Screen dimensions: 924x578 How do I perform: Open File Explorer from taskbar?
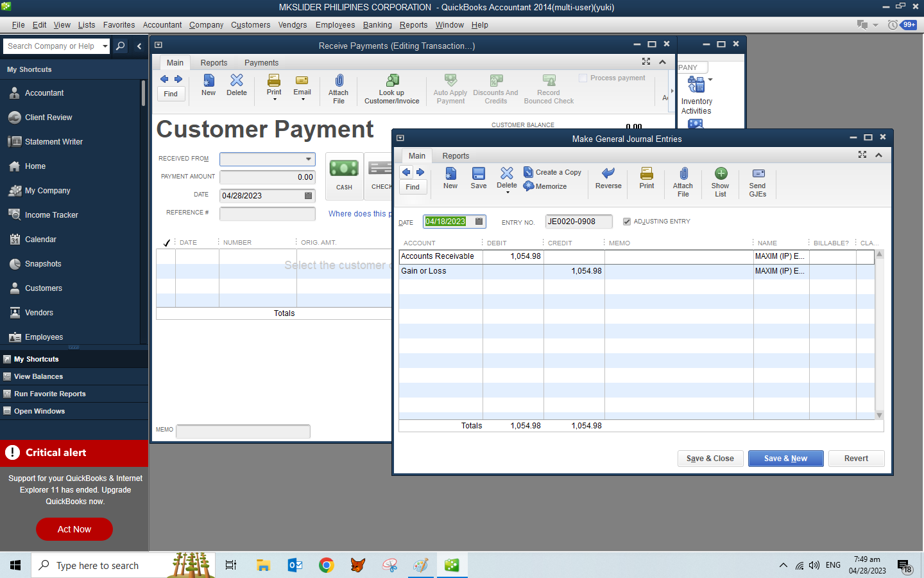pos(263,565)
